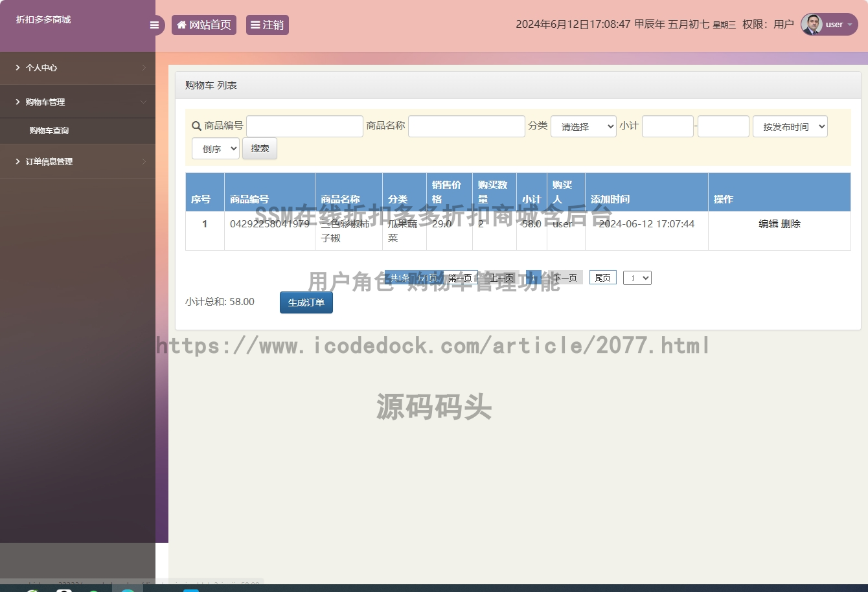This screenshot has width=868, height=592.
Task: Click the magnifier search icon
Action: coord(197,126)
